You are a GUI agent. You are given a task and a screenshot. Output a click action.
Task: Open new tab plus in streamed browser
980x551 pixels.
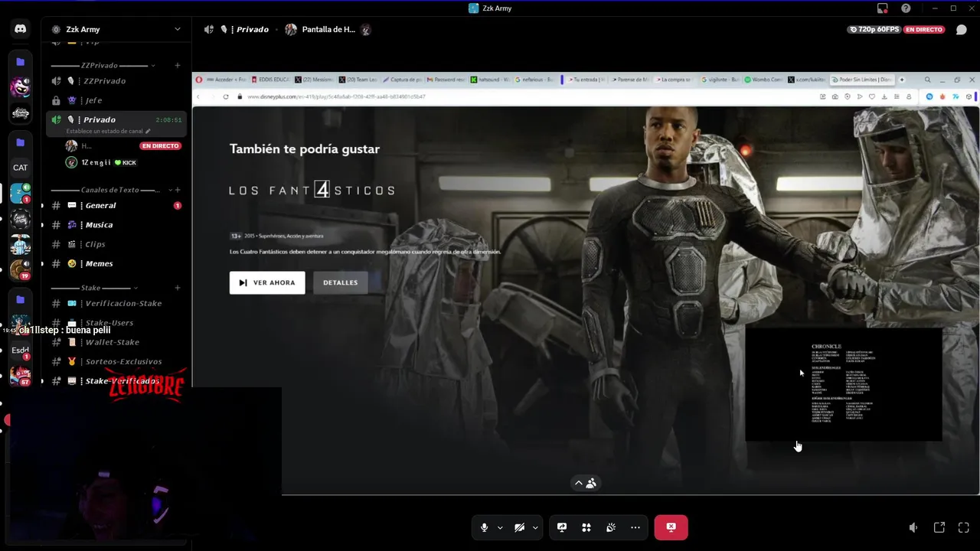[x=902, y=80]
